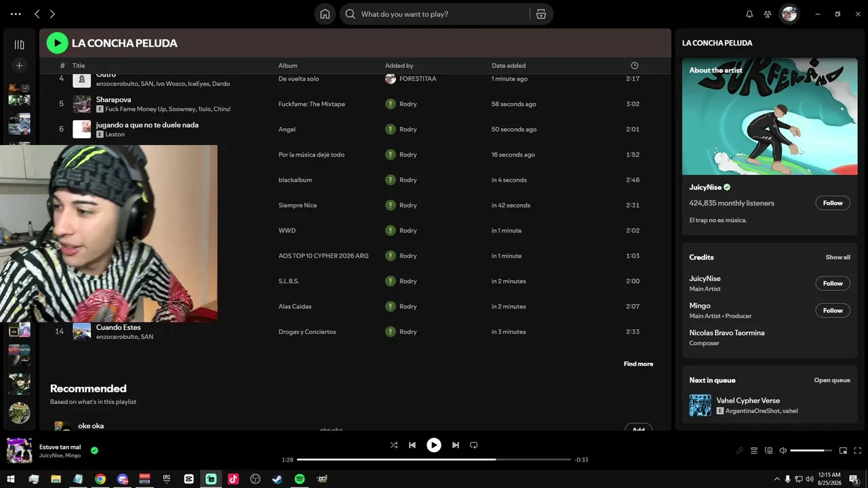Open the Windows Start menu
868x488 pixels.
click(11, 479)
